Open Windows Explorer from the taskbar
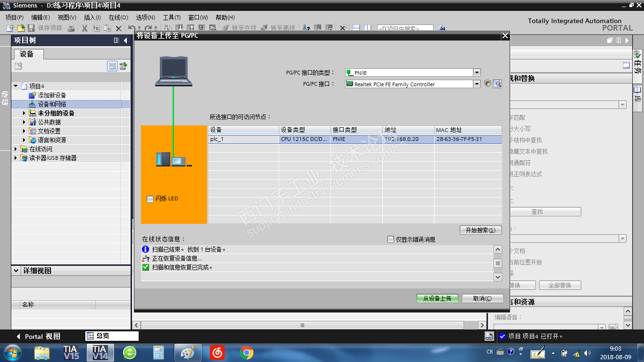Screen dimensions: 644x362 [x=42, y=352]
